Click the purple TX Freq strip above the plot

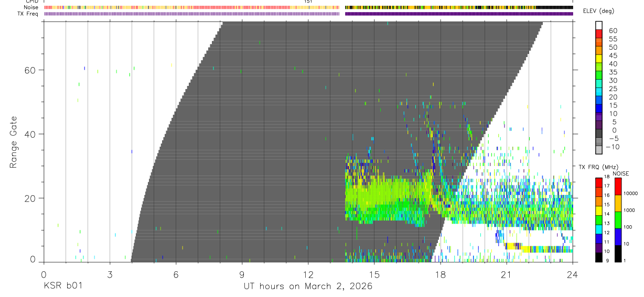308,14
